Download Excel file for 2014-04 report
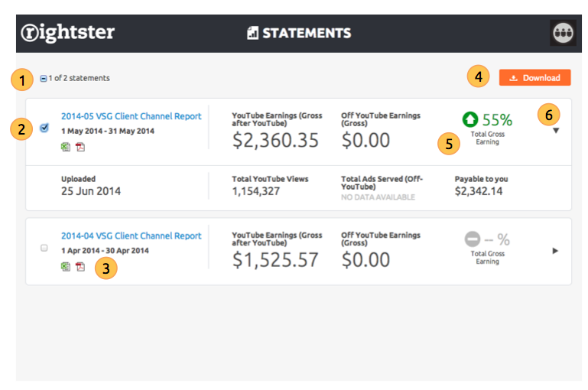 pos(66,267)
